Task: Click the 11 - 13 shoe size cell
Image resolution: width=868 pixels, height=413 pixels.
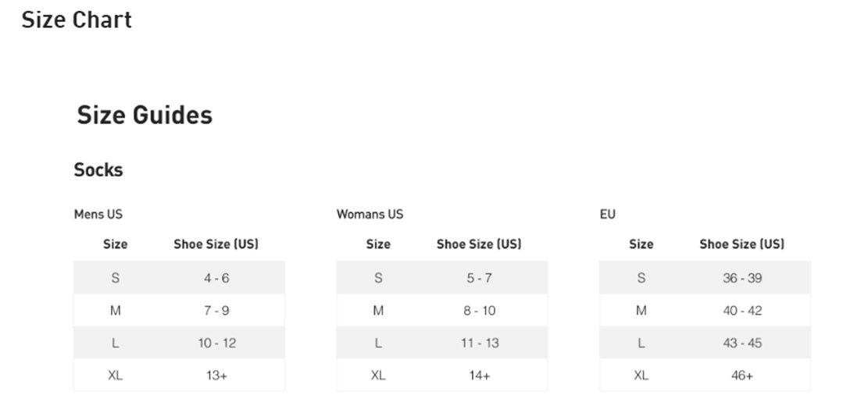Action: click(479, 343)
